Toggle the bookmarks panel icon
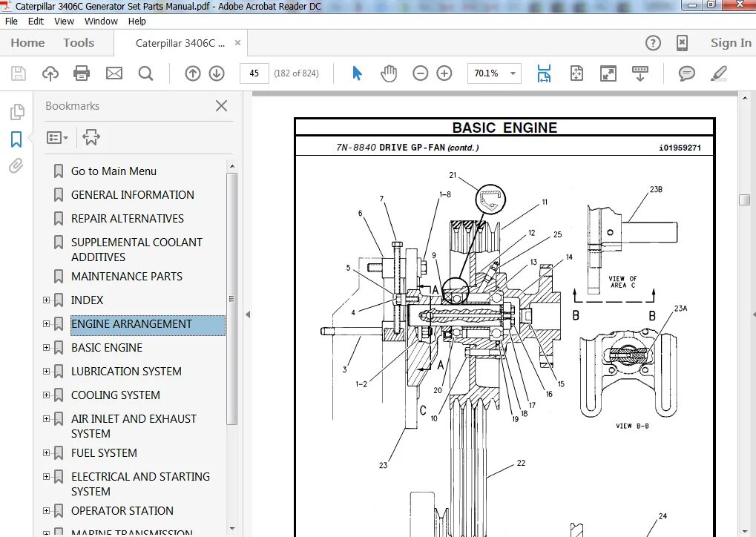Viewport: 756px width, 537px height. [x=16, y=139]
